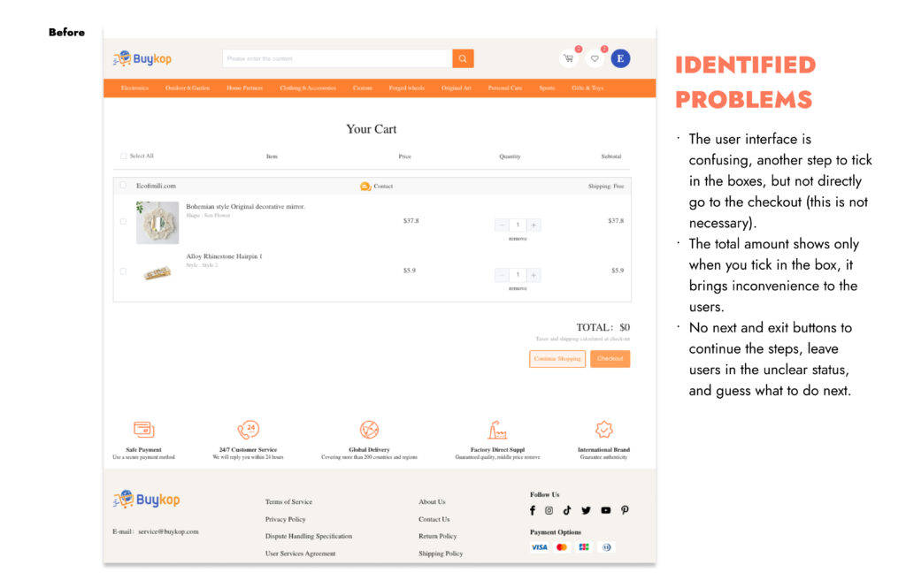Click the orange search magnifier button
The height and width of the screenshot is (588, 906).
tap(463, 58)
